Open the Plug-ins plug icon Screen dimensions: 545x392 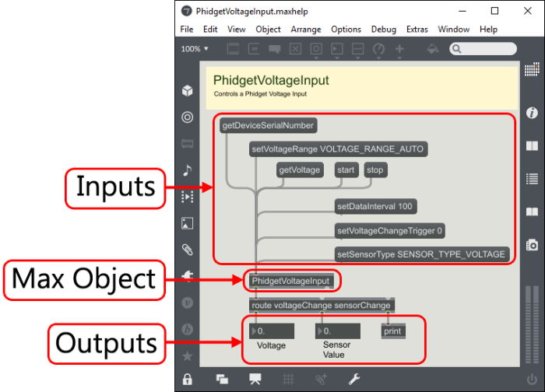(x=188, y=276)
